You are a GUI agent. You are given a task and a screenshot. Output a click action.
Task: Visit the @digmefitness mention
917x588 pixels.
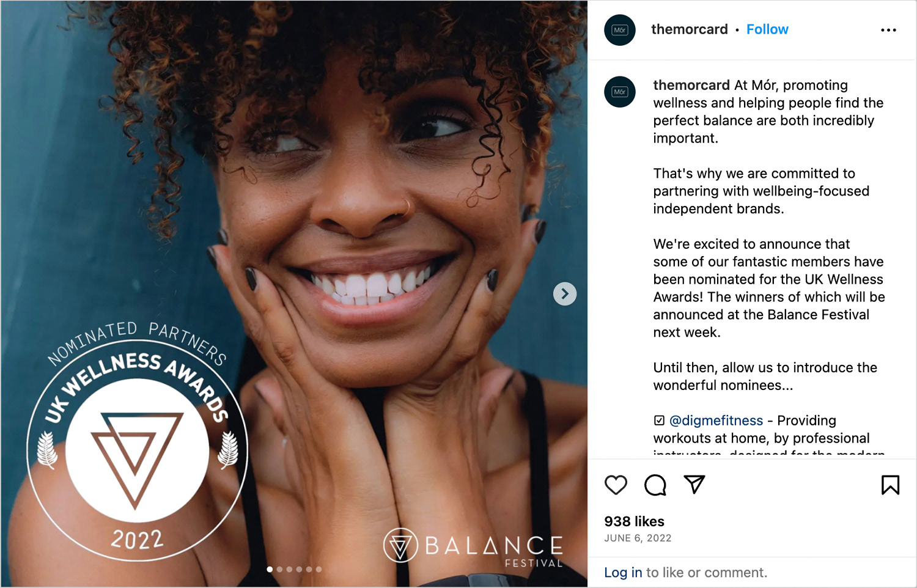pyautogui.click(x=716, y=421)
